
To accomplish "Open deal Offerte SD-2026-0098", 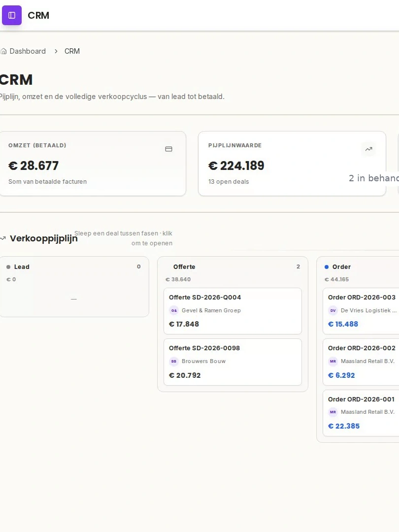I will (233, 362).
